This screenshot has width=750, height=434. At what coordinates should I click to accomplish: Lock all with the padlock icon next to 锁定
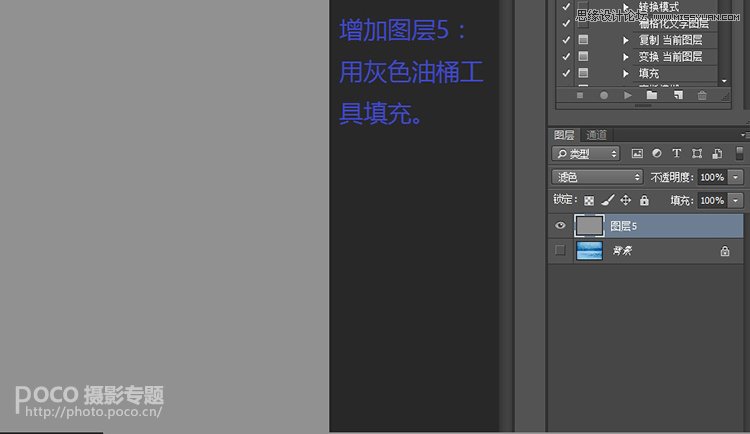[644, 200]
